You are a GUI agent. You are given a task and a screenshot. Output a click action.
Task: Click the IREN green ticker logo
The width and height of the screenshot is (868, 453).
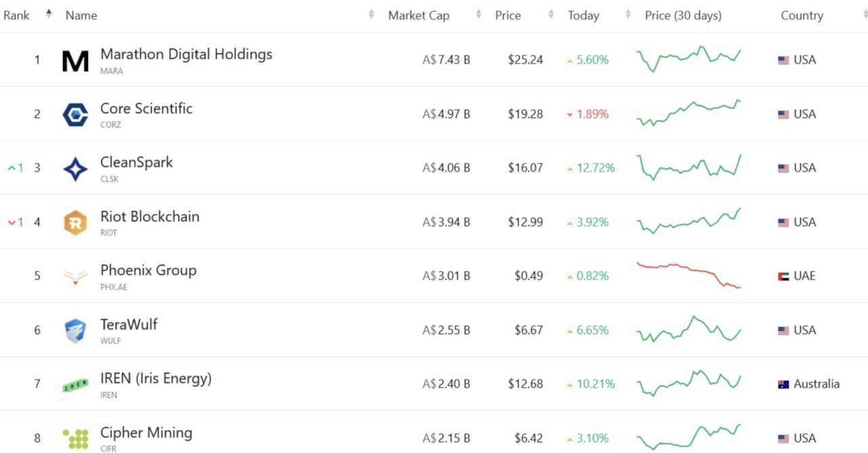(x=75, y=384)
